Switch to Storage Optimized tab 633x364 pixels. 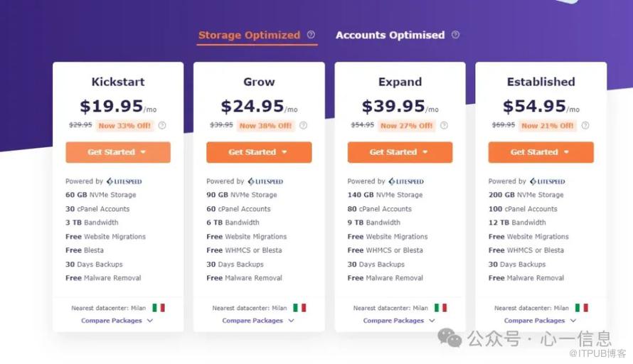(x=249, y=35)
